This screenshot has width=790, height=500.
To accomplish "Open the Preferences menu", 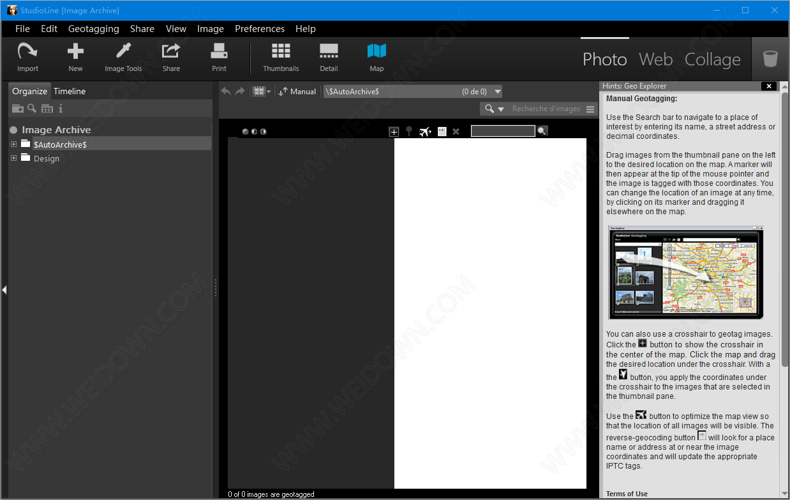I will click(259, 29).
